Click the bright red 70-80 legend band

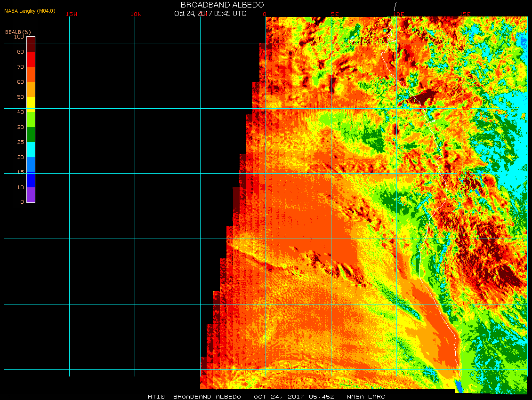click(x=31, y=59)
